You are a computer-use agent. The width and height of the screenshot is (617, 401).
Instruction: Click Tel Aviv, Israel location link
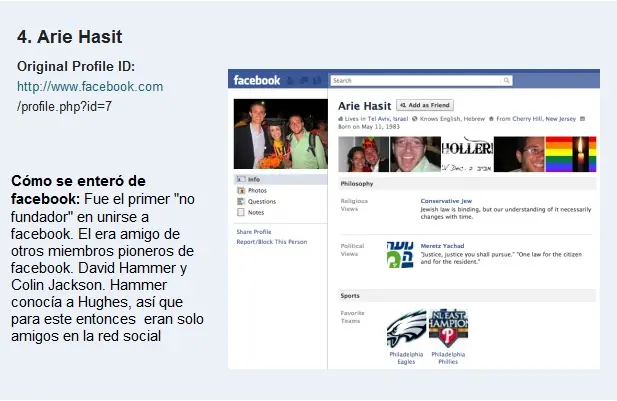[388, 119]
